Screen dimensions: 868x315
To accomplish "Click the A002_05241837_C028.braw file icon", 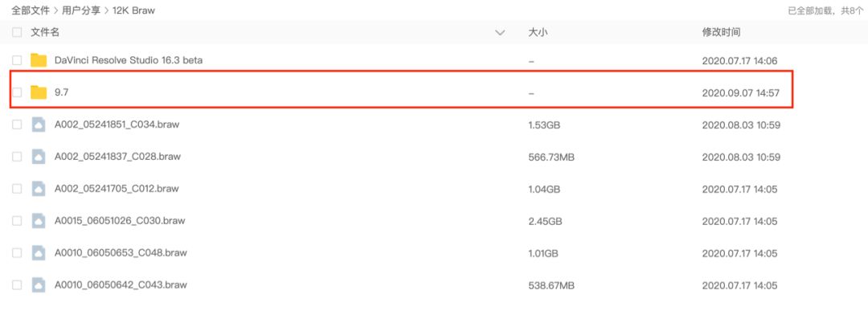I will tap(39, 157).
